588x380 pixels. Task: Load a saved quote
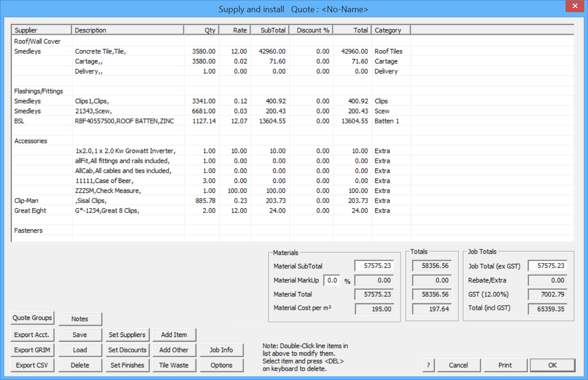(x=80, y=350)
